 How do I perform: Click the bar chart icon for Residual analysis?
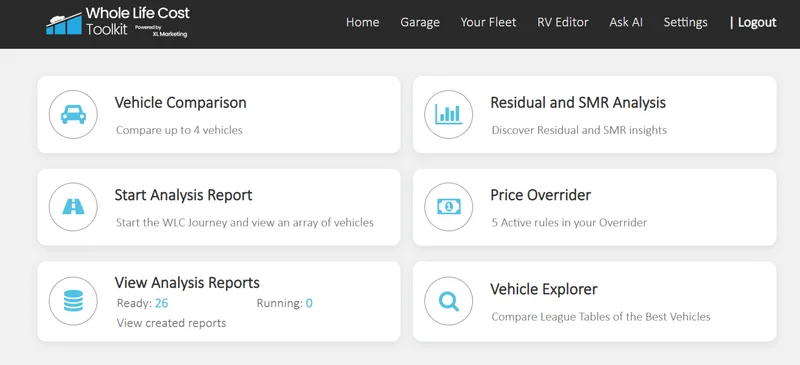click(448, 114)
